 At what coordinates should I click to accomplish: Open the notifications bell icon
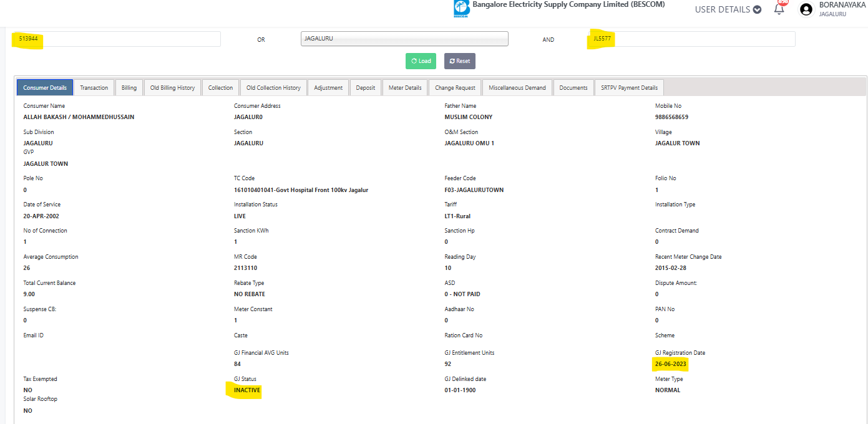(779, 9)
